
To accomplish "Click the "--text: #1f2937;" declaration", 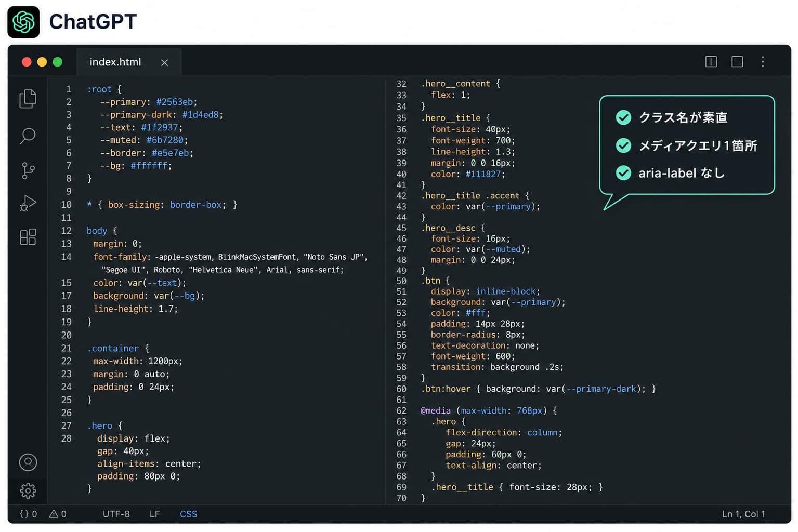I will 141,127.
